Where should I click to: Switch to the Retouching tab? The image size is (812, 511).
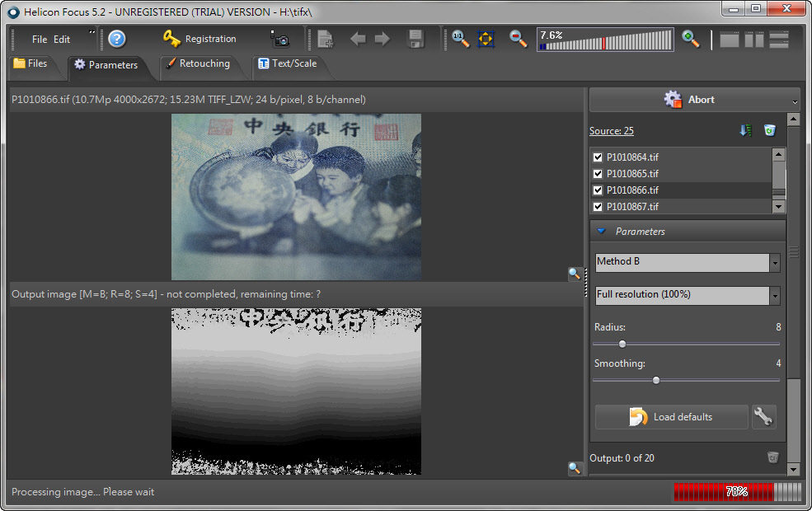coord(198,63)
